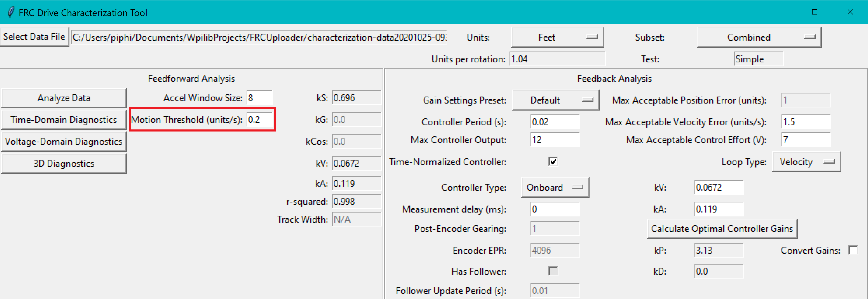This screenshot has width=868, height=299.
Task: Click the kD value field
Action: coord(719,271)
